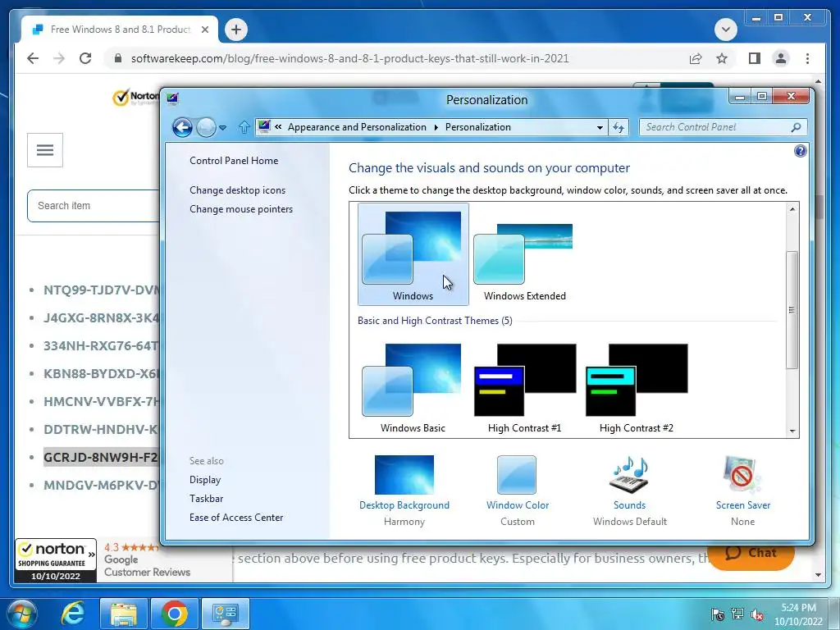Open Window Color settings swatch
Image resolution: width=840 pixels, height=630 pixels.
(517, 475)
